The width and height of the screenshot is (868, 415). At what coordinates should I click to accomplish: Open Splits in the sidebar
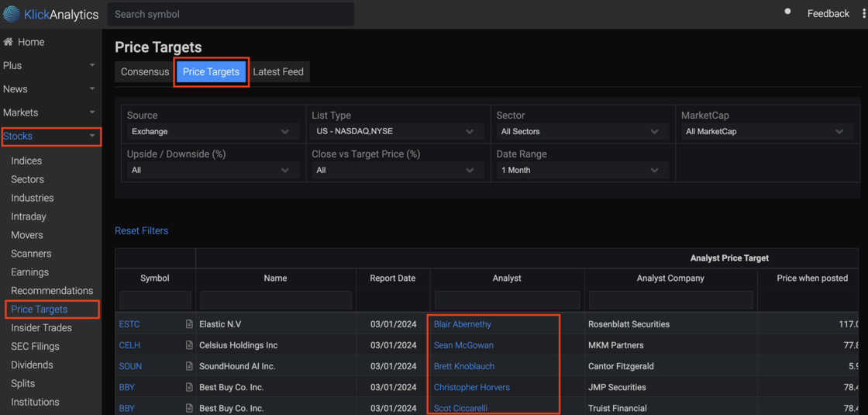(22, 383)
